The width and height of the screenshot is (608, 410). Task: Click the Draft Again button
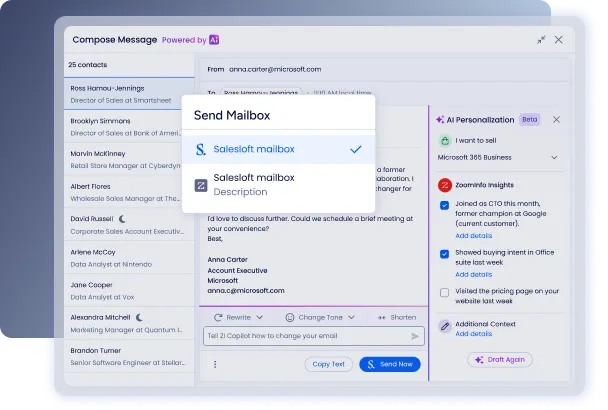500,360
